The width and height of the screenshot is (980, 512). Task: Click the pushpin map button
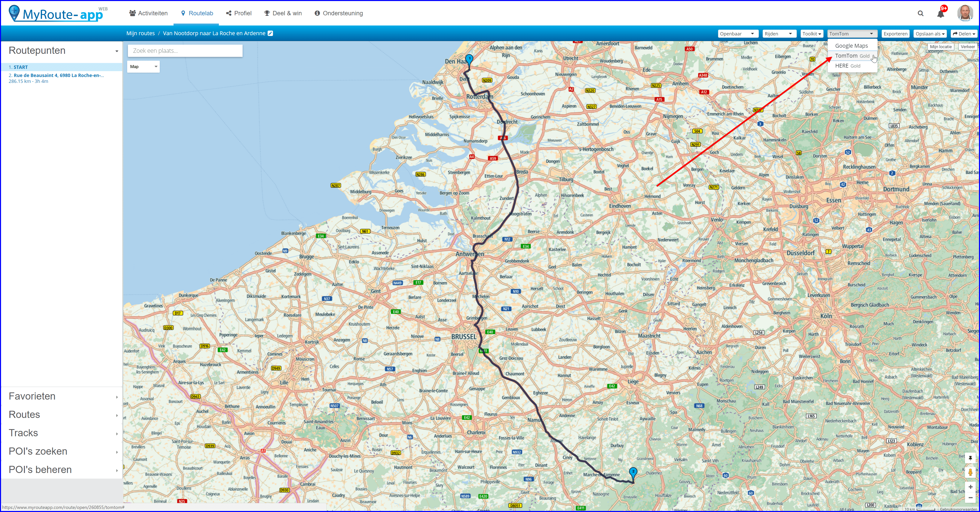[x=970, y=458]
